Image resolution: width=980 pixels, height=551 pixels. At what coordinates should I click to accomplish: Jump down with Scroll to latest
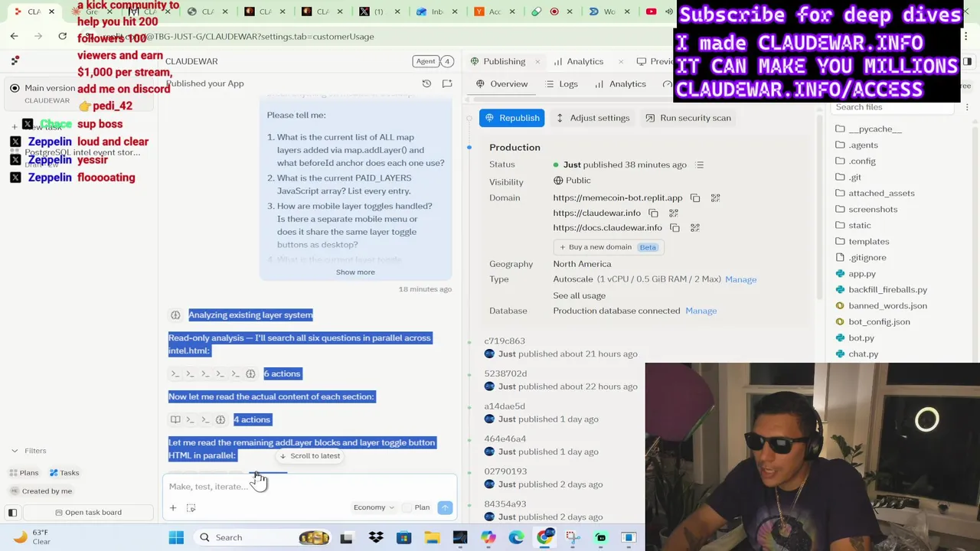[x=309, y=456]
